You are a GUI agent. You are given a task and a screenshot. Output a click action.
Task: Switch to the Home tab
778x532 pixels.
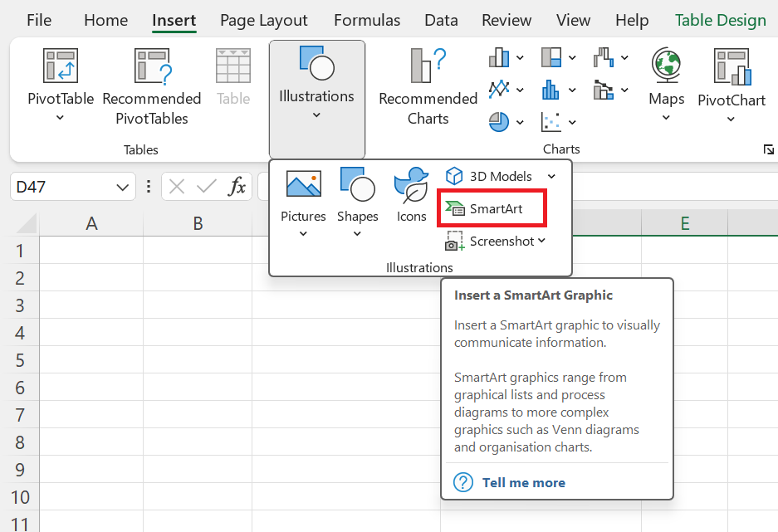pyautogui.click(x=105, y=20)
